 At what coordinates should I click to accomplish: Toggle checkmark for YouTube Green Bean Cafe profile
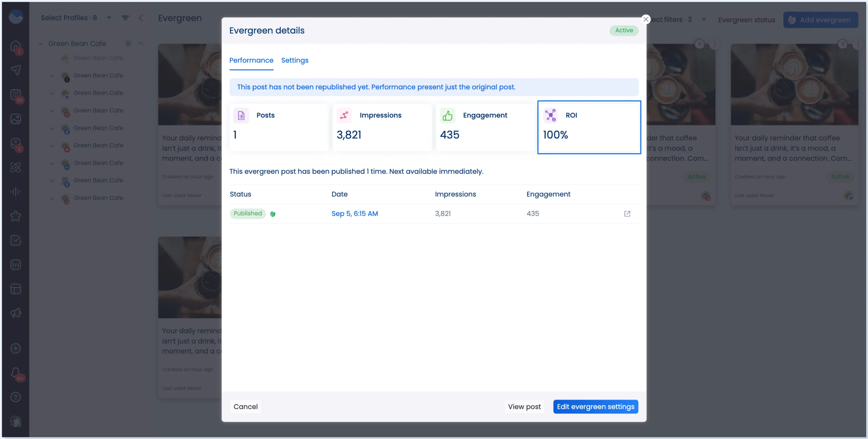(x=52, y=146)
